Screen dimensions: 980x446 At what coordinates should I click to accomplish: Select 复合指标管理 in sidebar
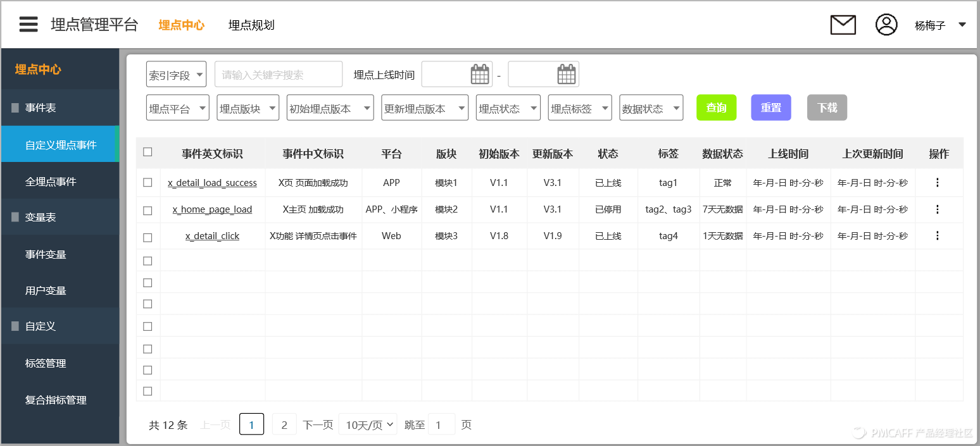click(x=60, y=400)
